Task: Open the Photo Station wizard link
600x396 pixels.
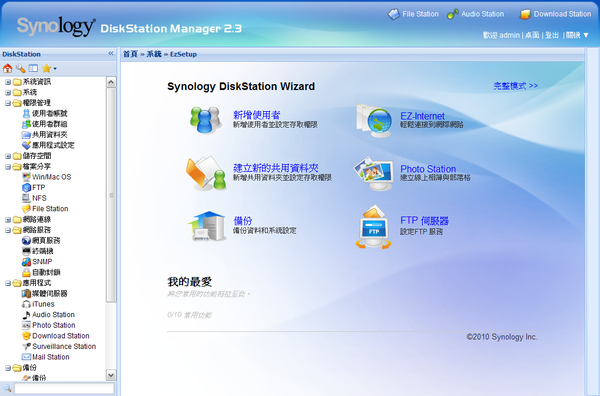Action: (x=428, y=169)
